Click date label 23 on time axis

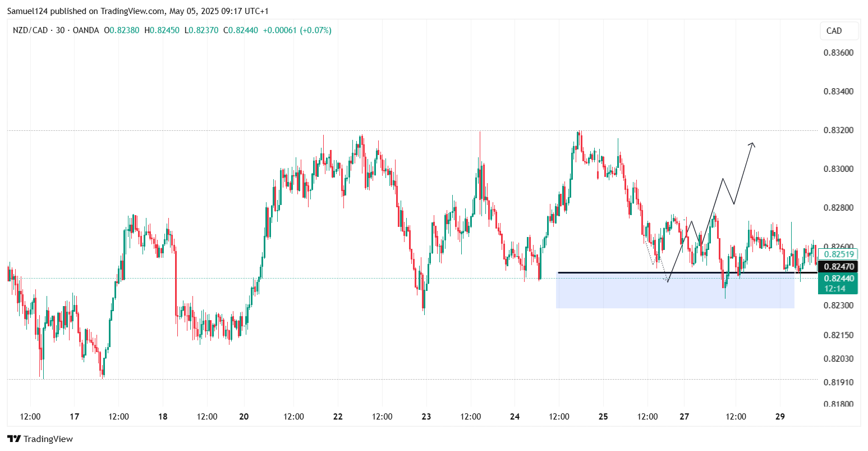click(x=426, y=417)
